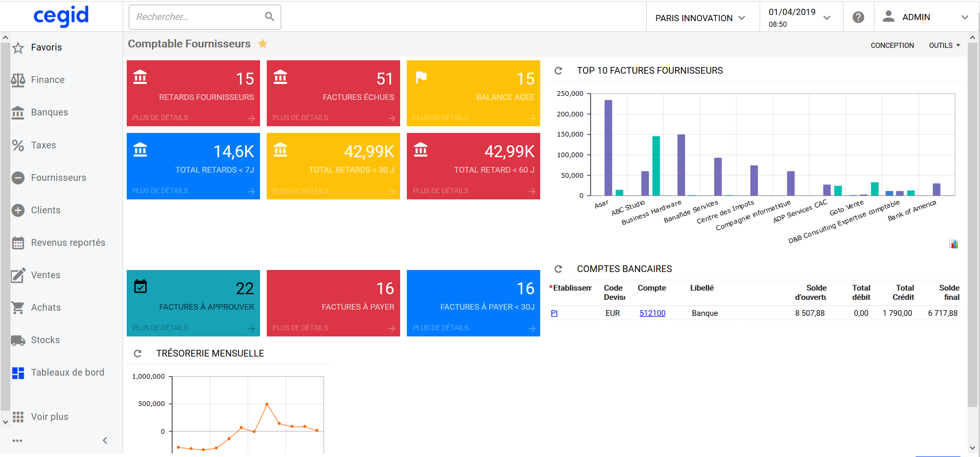Click the 8 507,88 Solde d'ouverture cell

810,313
